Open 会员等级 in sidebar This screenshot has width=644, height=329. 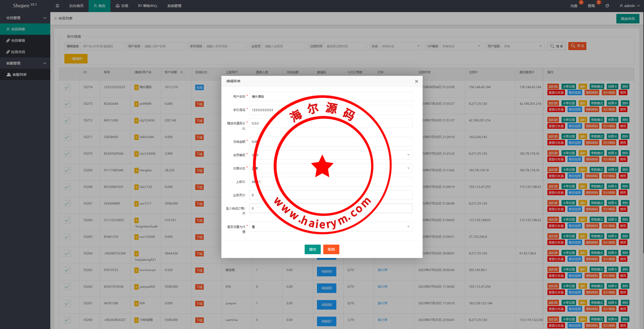pyautogui.click(x=18, y=41)
